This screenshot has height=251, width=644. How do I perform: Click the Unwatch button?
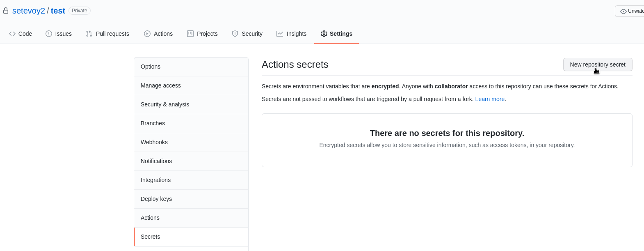[630, 11]
